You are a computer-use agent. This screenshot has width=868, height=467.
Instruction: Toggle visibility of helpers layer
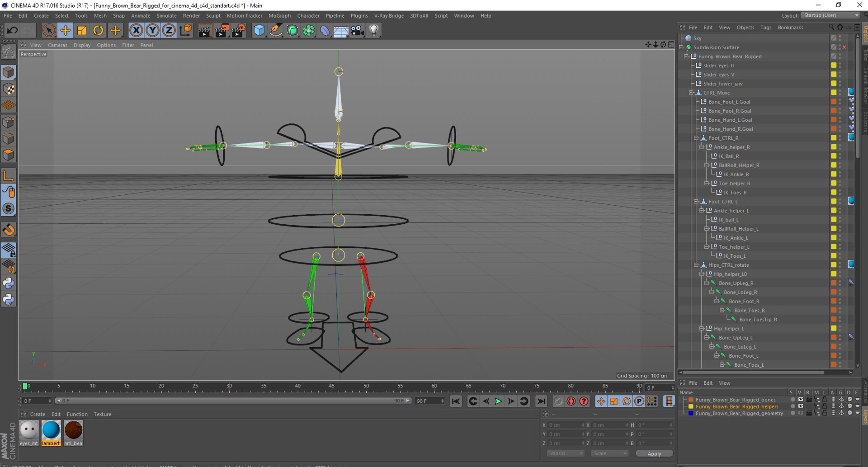pos(801,406)
